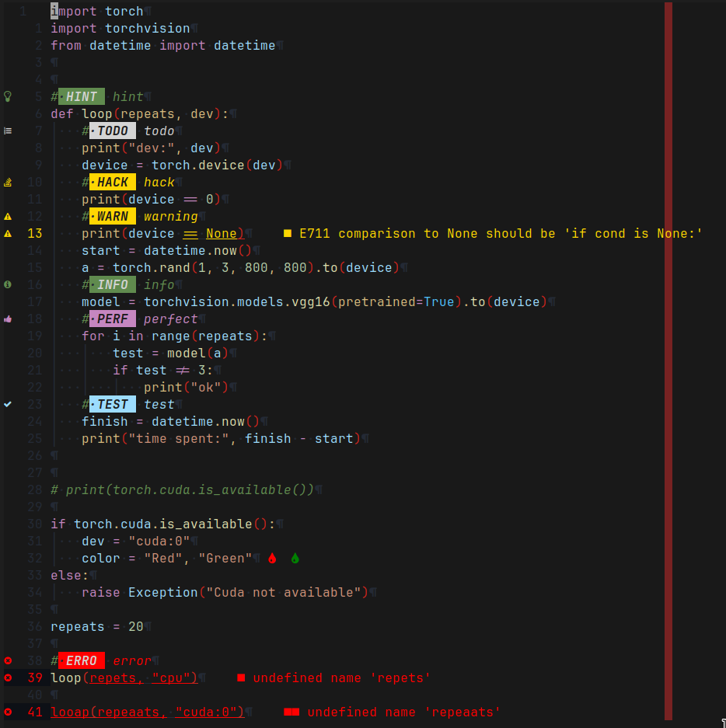Click the warning triangle on line 13
Screen dimensions: 726x728
(x=7, y=233)
